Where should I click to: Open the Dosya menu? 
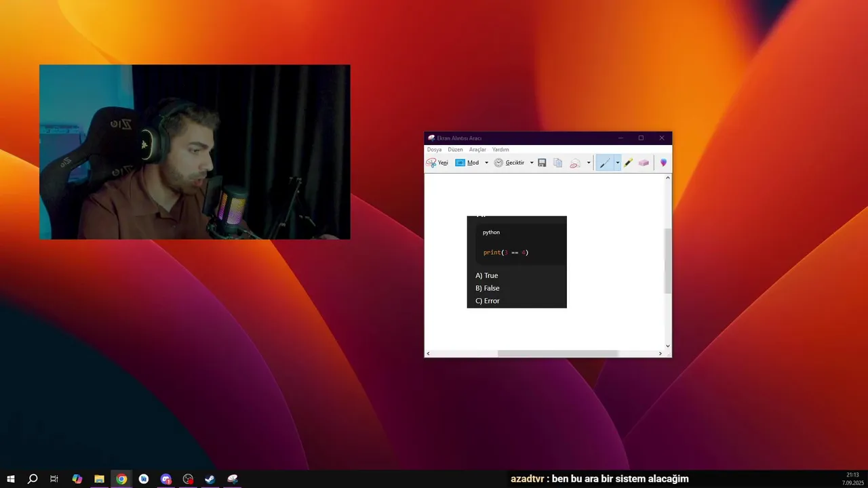(x=434, y=149)
